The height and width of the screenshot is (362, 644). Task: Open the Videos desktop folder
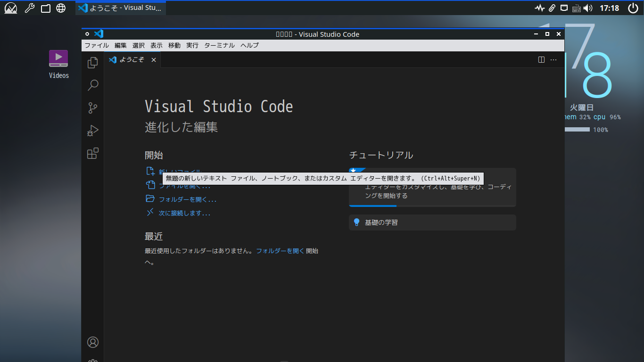click(x=58, y=64)
